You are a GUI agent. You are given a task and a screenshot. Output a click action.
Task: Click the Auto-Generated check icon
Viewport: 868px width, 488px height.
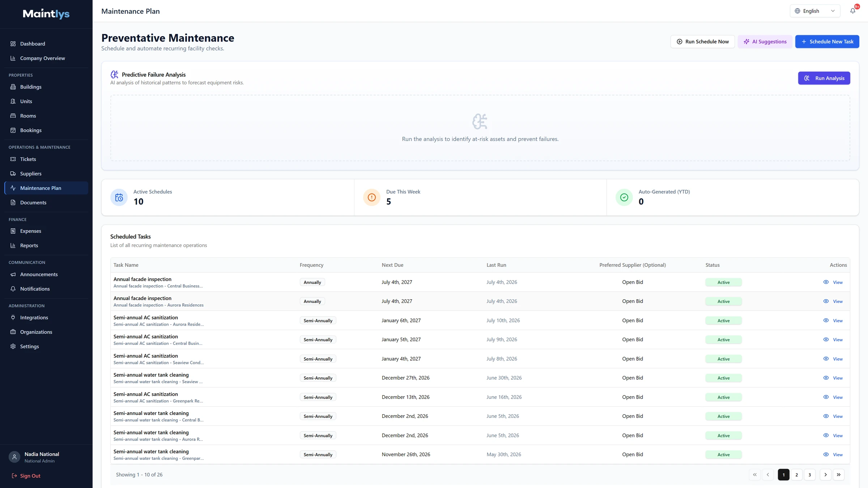coord(624,197)
